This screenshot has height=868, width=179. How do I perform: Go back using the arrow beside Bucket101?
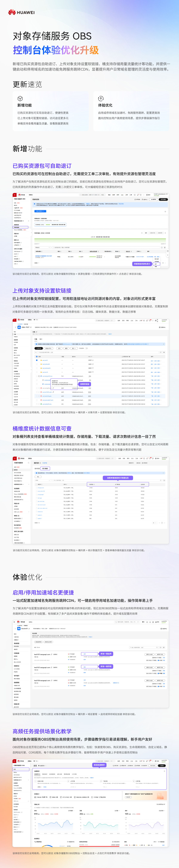[15, 629]
